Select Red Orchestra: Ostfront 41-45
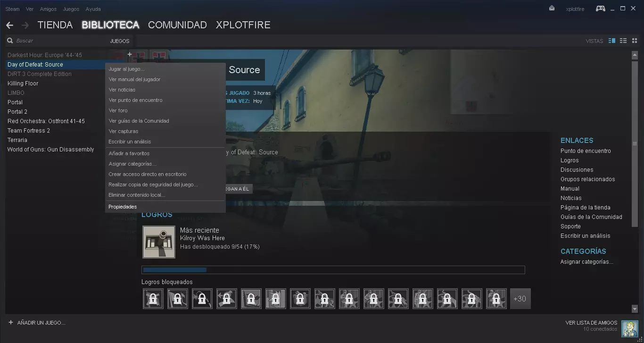Image resolution: width=644 pixels, height=343 pixels. tap(46, 121)
